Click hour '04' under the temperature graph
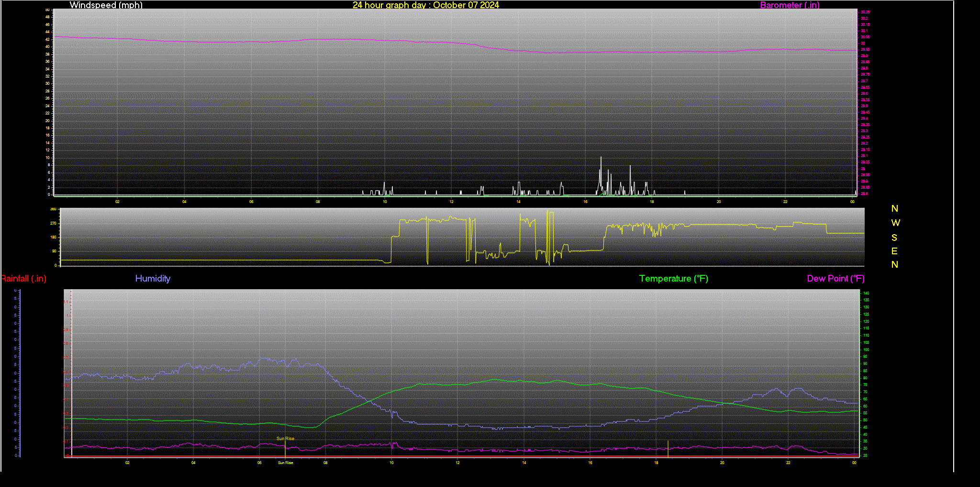The image size is (980, 487). coord(193,463)
